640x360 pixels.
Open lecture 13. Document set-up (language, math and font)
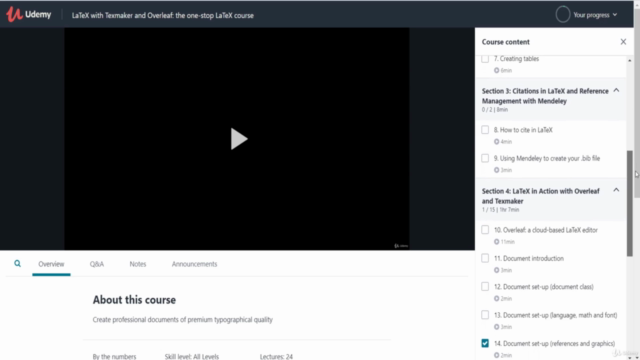pyautogui.click(x=556, y=315)
